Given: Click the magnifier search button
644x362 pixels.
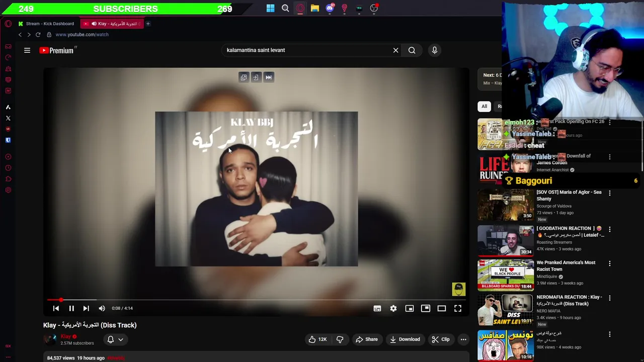Looking at the screenshot, I should click(412, 50).
